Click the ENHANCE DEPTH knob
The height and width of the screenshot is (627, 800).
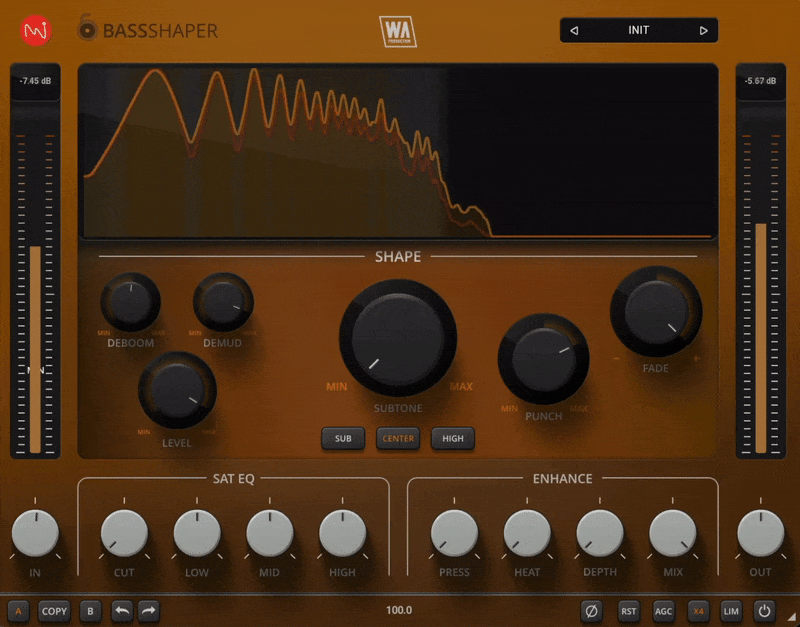click(600, 533)
